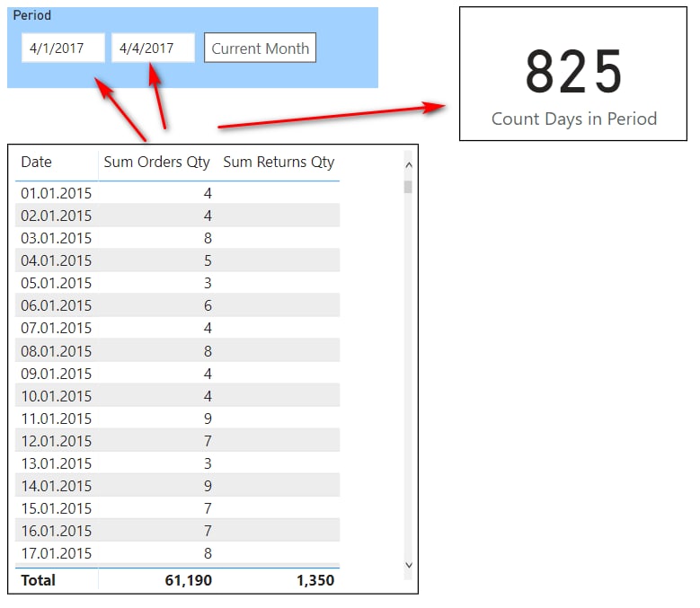
Task: Select the row dated 06.01.2015
Action: click(x=178, y=305)
